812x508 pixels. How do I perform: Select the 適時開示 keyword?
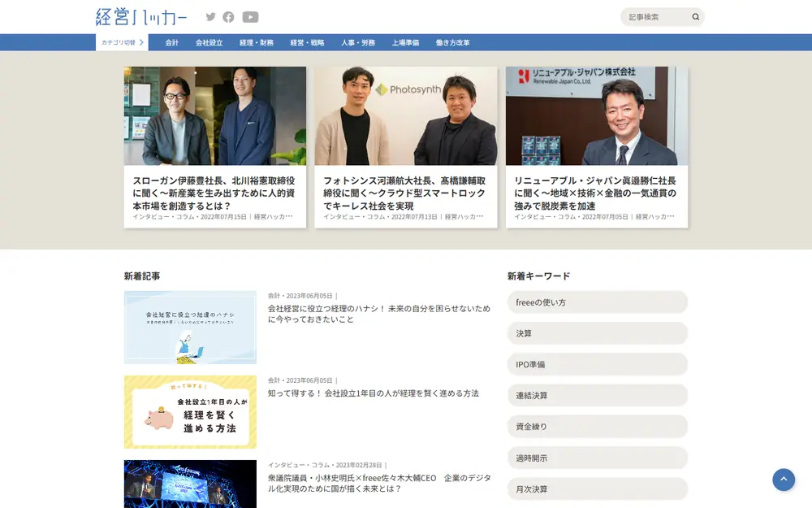click(x=597, y=458)
